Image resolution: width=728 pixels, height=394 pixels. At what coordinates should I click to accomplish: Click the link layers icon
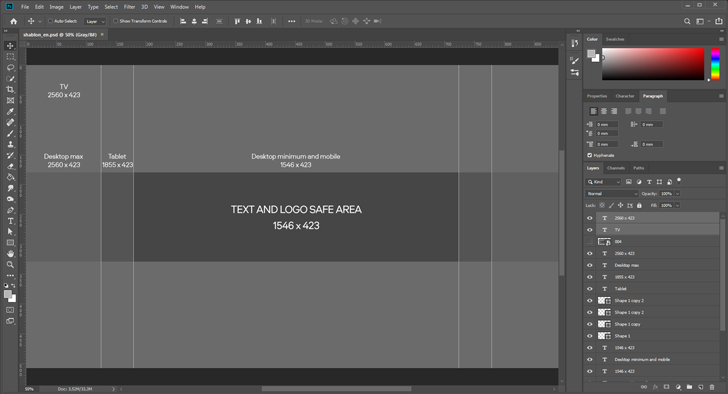[644, 387]
